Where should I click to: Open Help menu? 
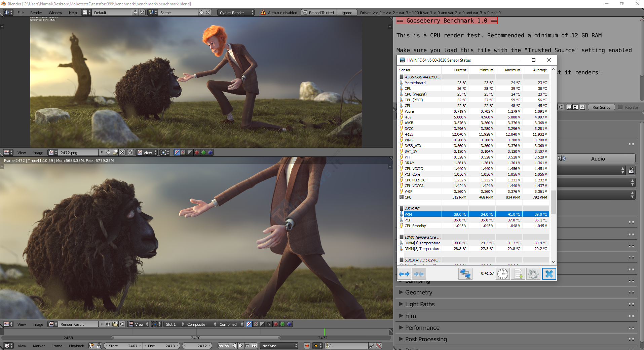tap(73, 12)
